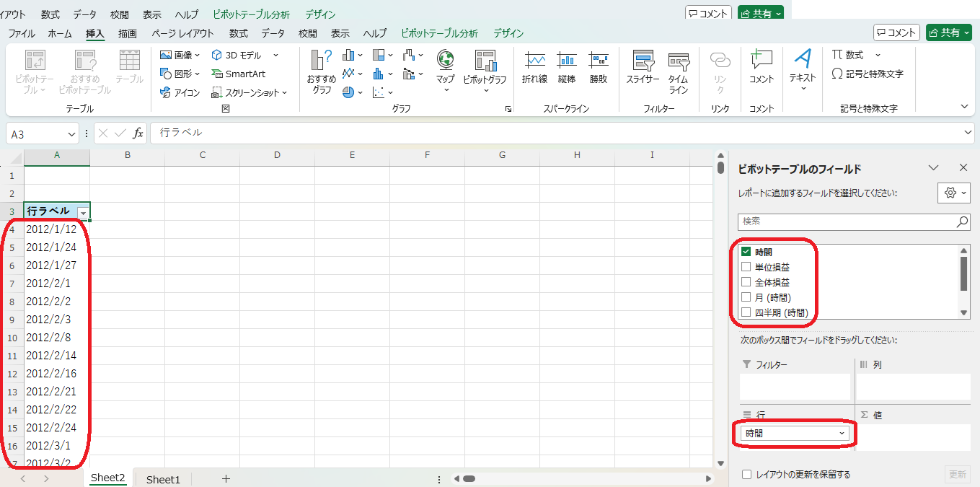Insert a scatter chart
The height and width of the screenshot is (487, 980).
(383, 92)
